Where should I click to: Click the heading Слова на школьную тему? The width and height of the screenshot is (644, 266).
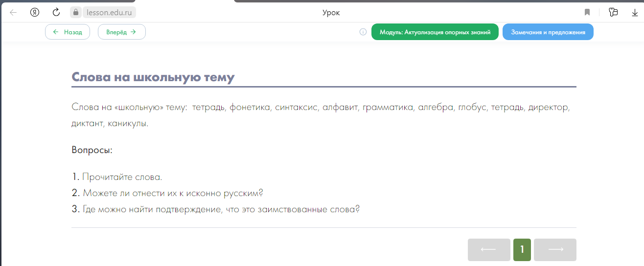[x=153, y=77]
